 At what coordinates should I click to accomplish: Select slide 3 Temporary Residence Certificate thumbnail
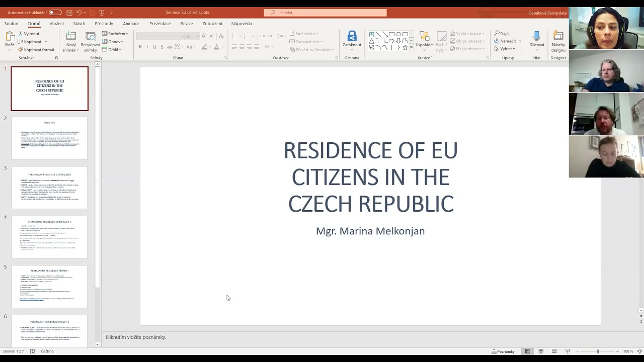click(x=49, y=188)
